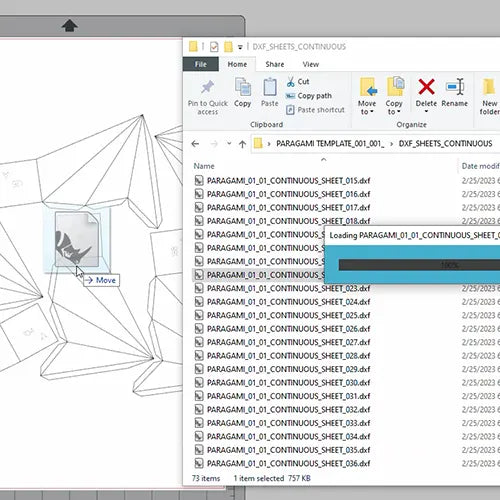Switch to the Share ribbon tab
This screenshot has height=500, width=500.
[x=275, y=64]
